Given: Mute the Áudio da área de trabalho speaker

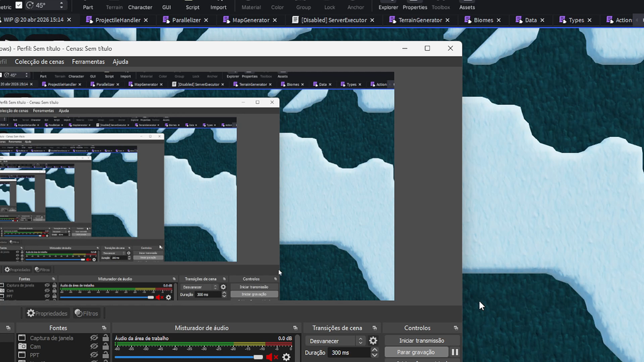Looking at the screenshot, I should coord(272,357).
